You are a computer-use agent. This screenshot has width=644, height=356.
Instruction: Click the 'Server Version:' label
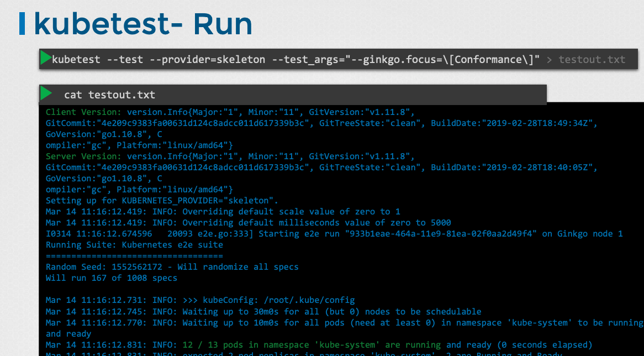pyautogui.click(x=84, y=156)
